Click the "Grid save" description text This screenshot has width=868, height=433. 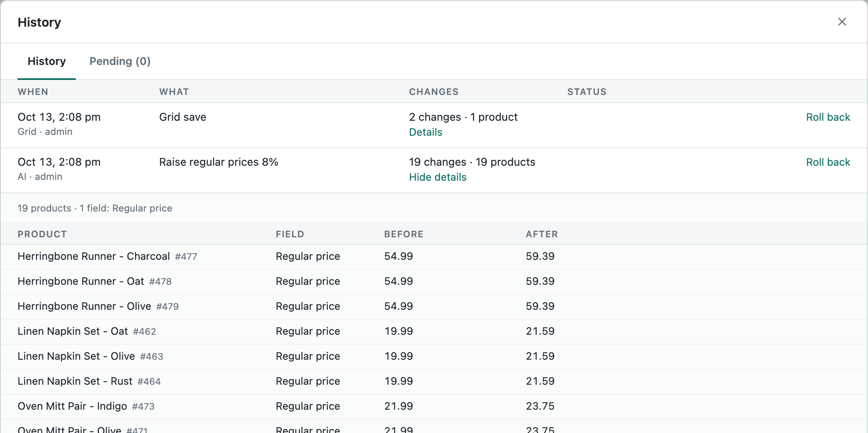tap(182, 117)
